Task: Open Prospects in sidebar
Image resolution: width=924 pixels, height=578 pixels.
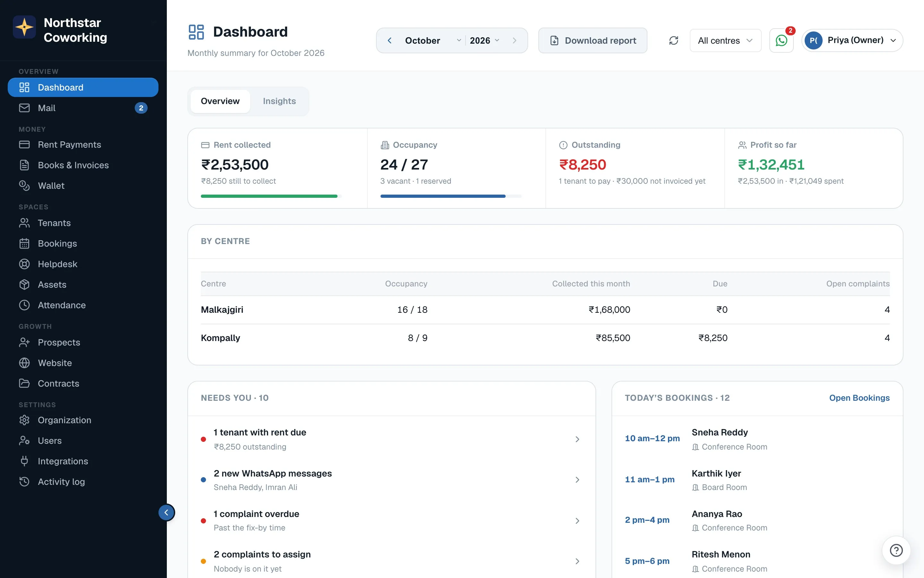Action: coord(83,343)
